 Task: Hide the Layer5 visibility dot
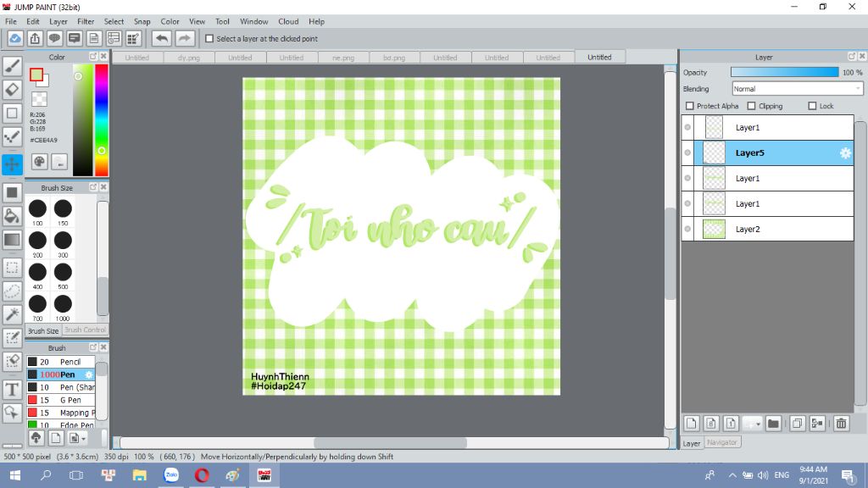[687, 152]
